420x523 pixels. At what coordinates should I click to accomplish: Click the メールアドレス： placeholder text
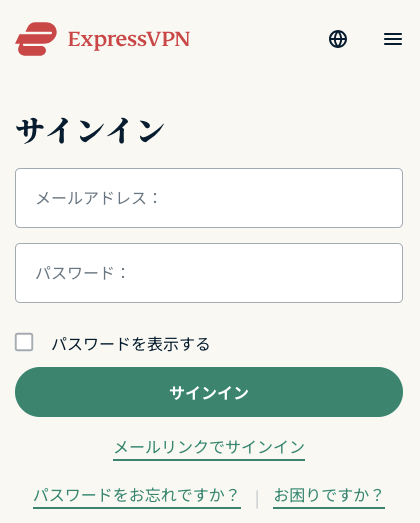[x=97, y=198]
